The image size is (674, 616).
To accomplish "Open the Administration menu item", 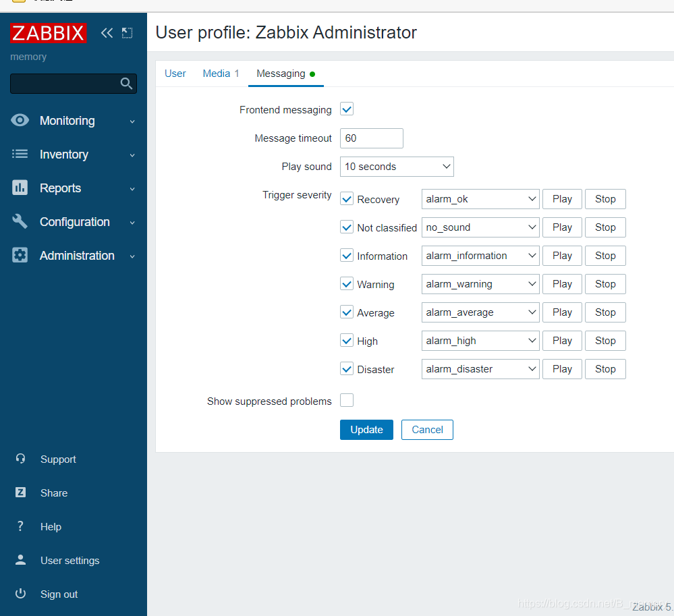I will click(74, 255).
